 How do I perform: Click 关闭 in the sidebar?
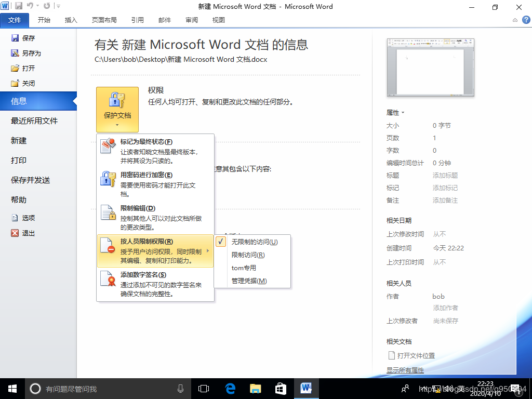pyautogui.click(x=23, y=83)
